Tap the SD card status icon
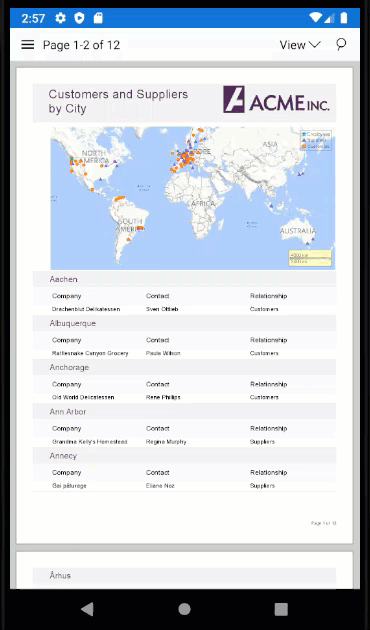The image size is (370, 630). [x=98, y=18]
